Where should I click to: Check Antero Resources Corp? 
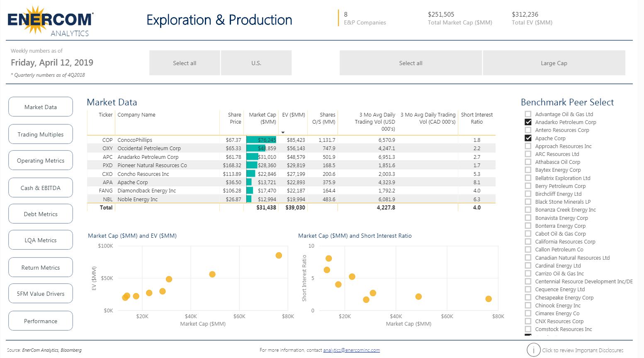click(528, 130)
